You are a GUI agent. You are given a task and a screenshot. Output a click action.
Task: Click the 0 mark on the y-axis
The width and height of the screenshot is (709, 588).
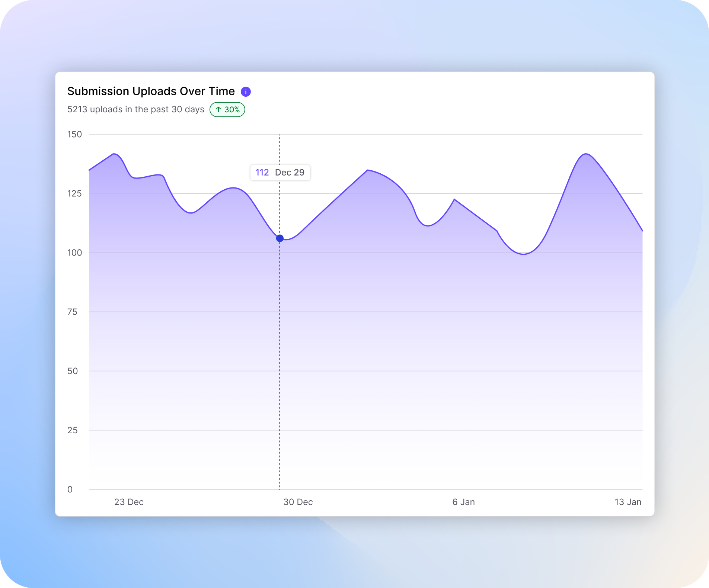(70, 489)
